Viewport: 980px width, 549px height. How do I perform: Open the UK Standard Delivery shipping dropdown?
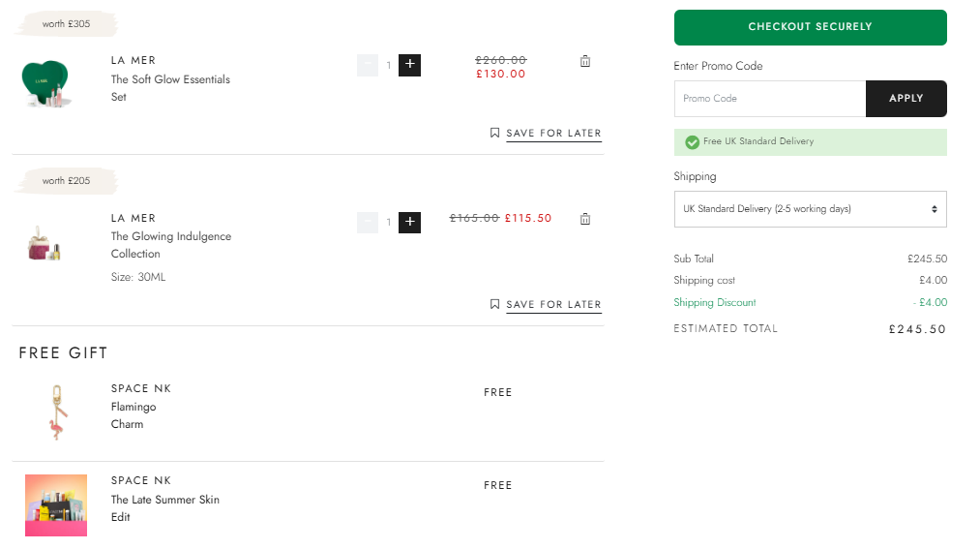coord(810,209)
